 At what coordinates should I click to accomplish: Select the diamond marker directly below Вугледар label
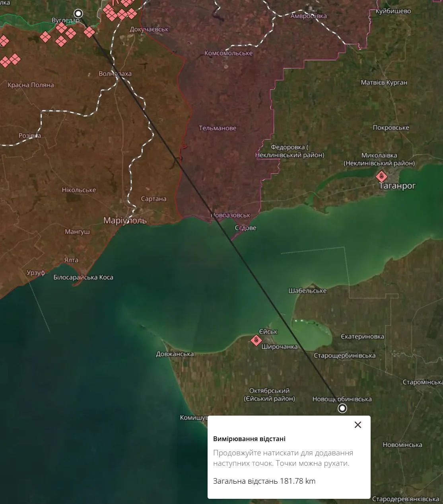point(61,27)
